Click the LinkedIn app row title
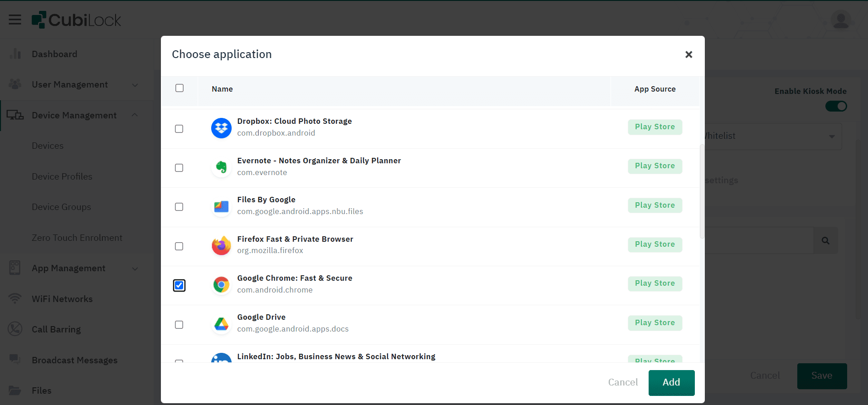Viewport: 868px width, 405px height. [x=336, y=356]
